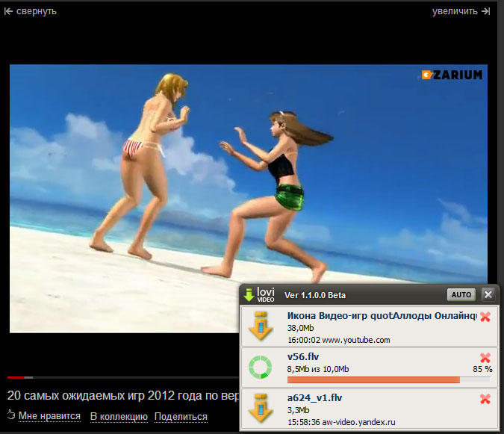The image size is (504, 434).
Task: Enlarge the player with the увеличить link
Action: click(x=461, y=11)
